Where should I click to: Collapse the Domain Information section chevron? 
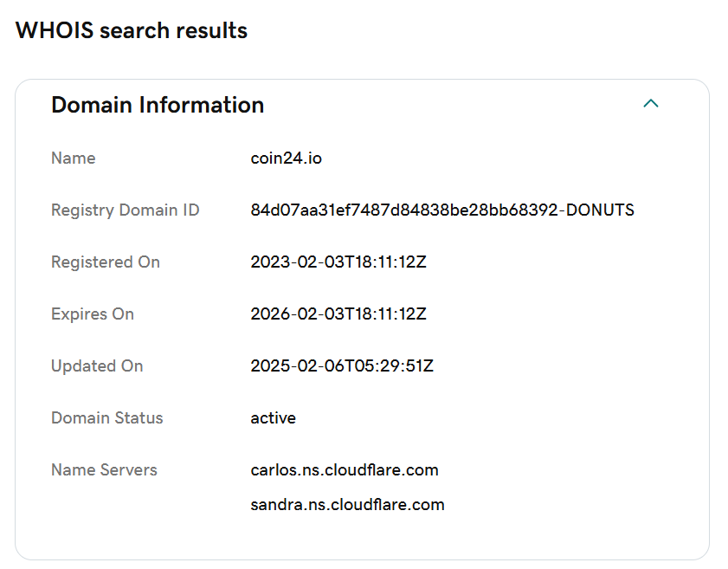point(650,104)
